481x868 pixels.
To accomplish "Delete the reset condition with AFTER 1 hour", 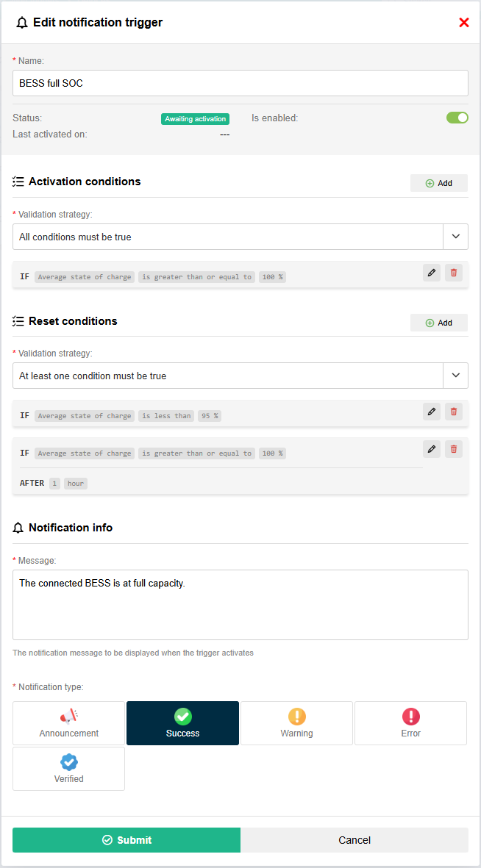I will coord(453,448).
